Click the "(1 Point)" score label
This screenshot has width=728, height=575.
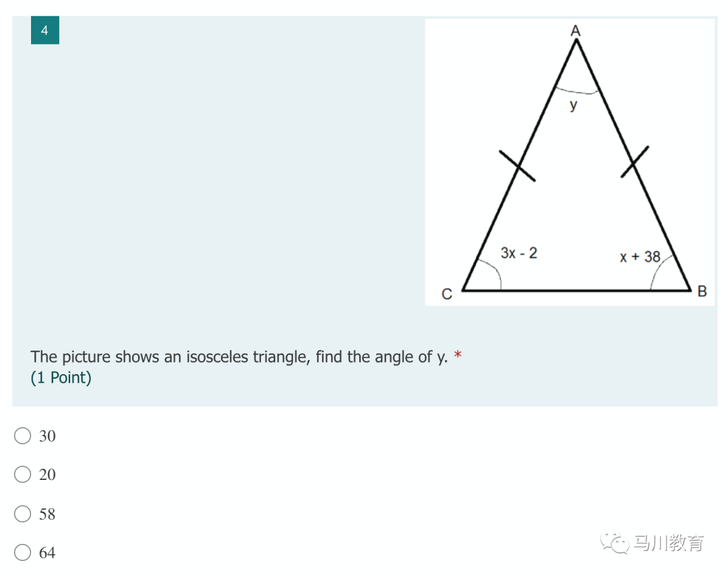61,377
